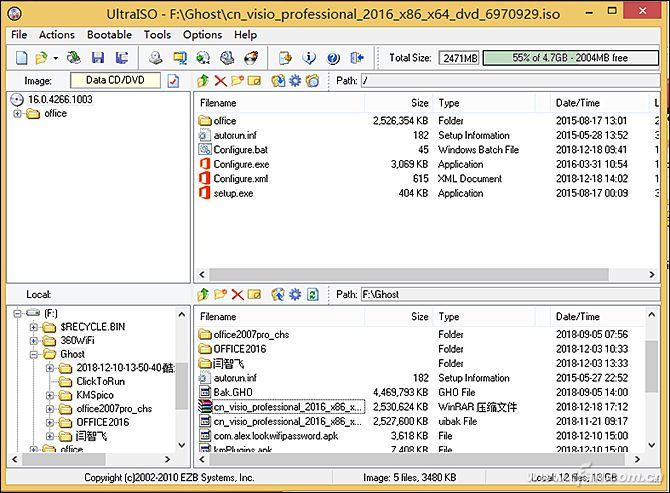Viewport: 670px width, 493px height.
Task: Click the bootable info icon next to Data CD/DVD
Action: pyautogui.click(x=173, y=81)
